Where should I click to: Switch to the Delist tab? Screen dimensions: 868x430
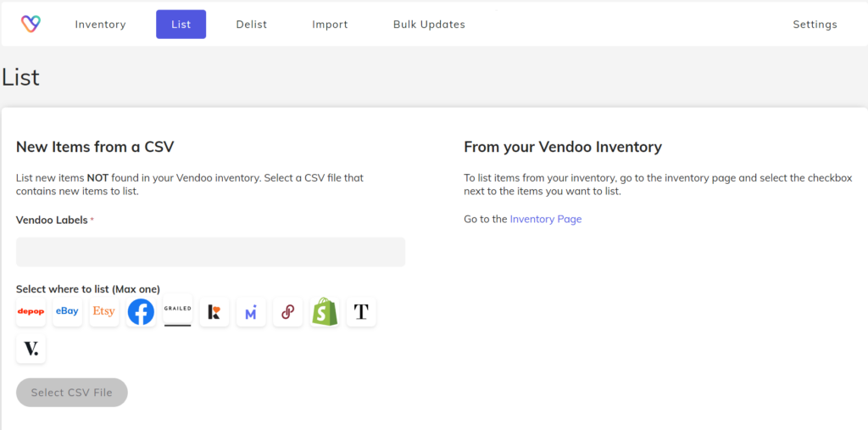(x=251, y=25)
